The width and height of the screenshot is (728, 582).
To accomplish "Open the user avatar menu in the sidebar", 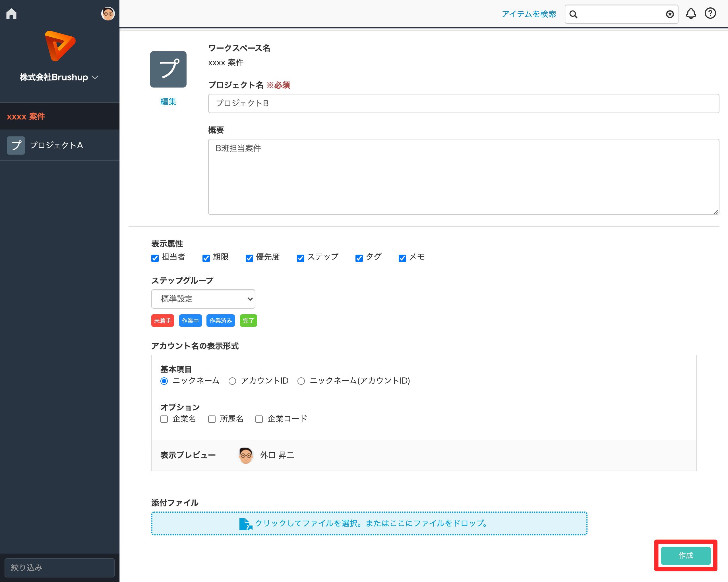I will coord(108,14).
